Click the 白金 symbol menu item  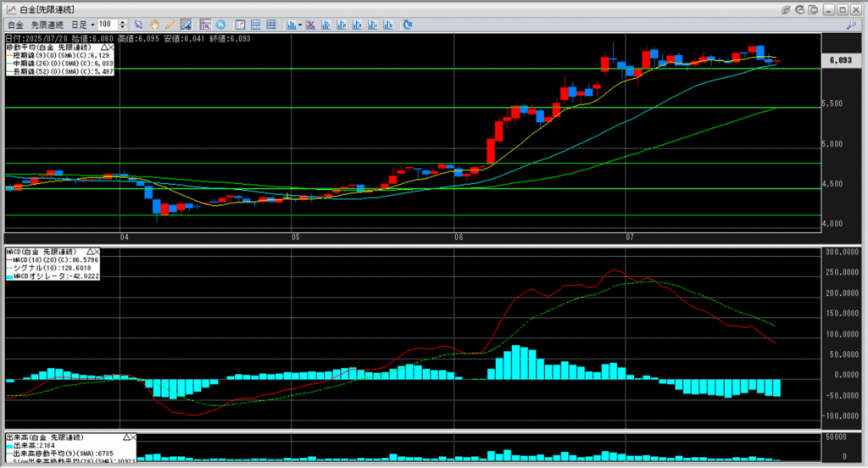pyautogui.click(x=14, y=25)
